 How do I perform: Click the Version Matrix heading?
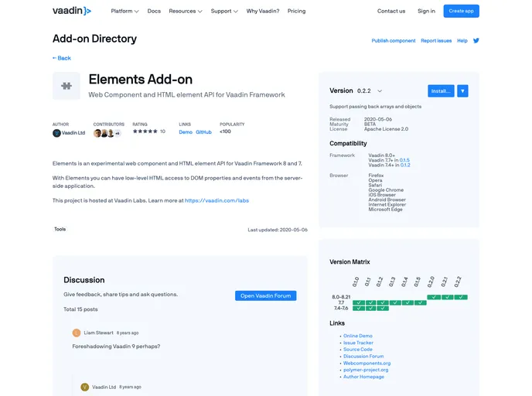pos(350,262)
